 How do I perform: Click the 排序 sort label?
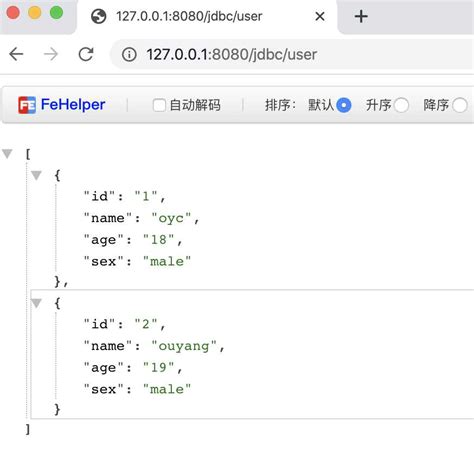point(280,105)
